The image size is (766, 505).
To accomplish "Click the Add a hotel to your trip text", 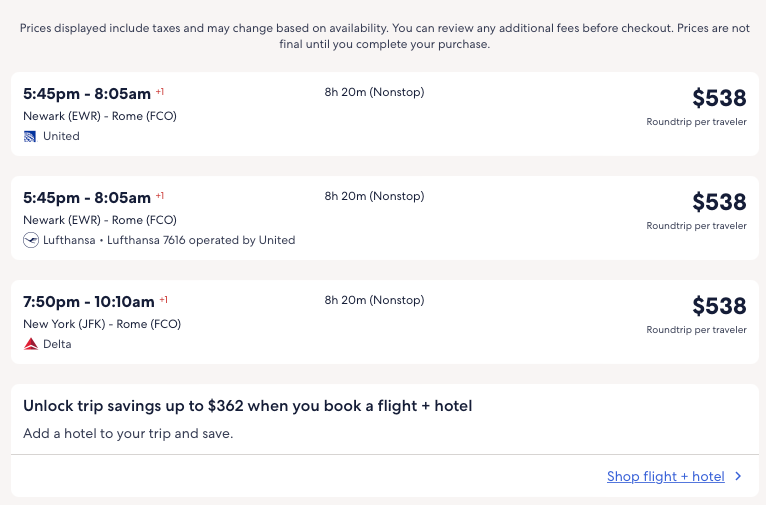I will [128, 434].
